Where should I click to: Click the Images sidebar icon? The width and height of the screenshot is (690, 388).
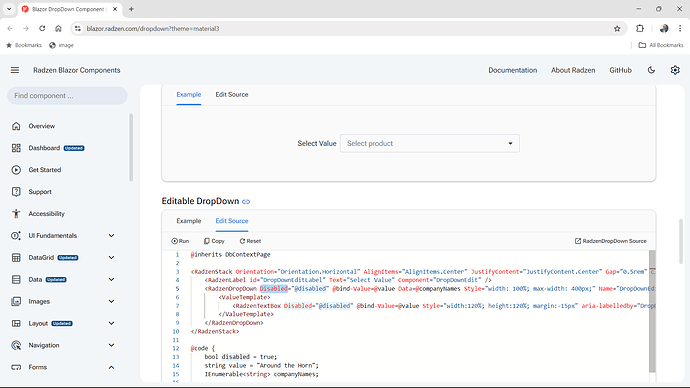pyautogui.click(x=16, y=301)
